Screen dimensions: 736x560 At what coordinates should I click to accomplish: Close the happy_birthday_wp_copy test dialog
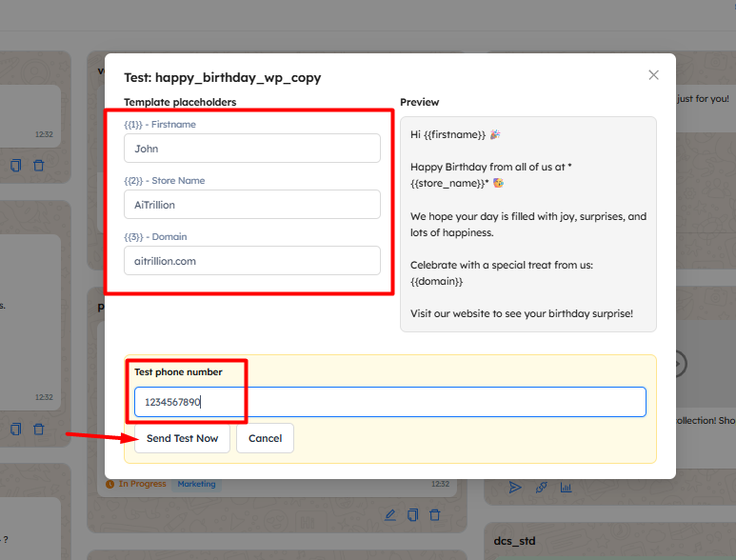click(653, 75)
